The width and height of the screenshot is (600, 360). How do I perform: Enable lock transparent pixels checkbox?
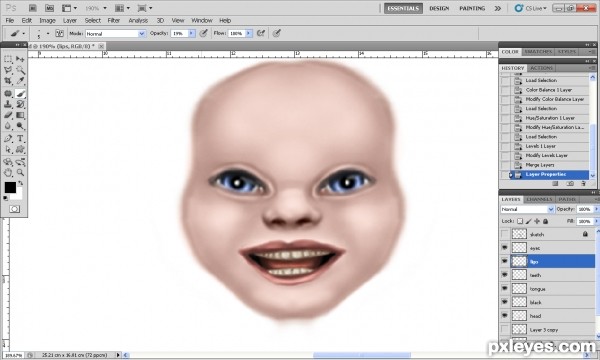pyautogui.click(x=520, y=221)
